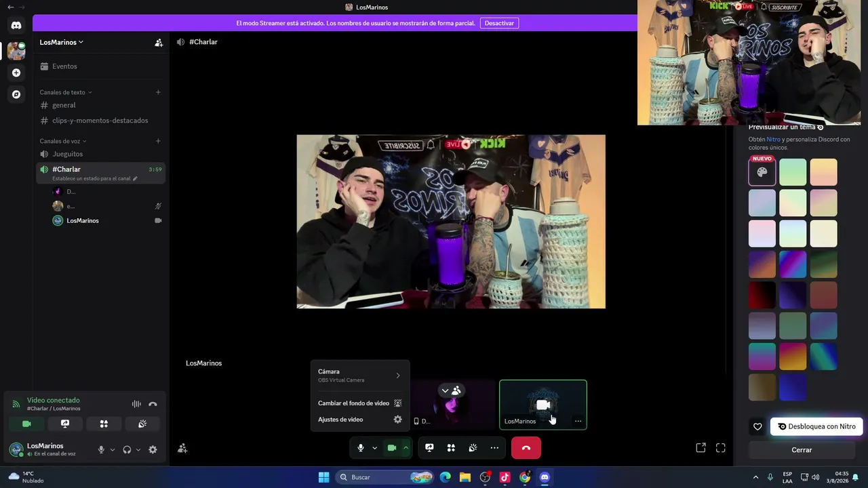Select the mint green theme swatch
The height and width of the screenshot is (488, 868).
tap(793, 172)
